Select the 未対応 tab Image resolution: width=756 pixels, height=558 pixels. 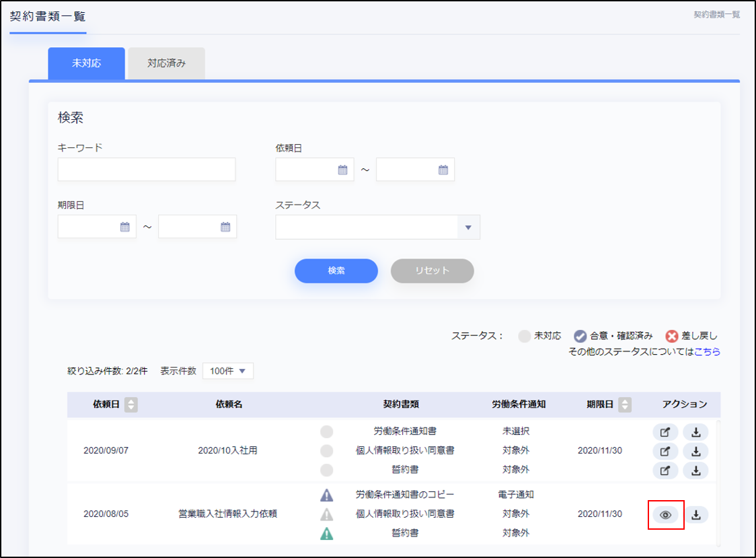pyautogui.click(x=86, y=64)
